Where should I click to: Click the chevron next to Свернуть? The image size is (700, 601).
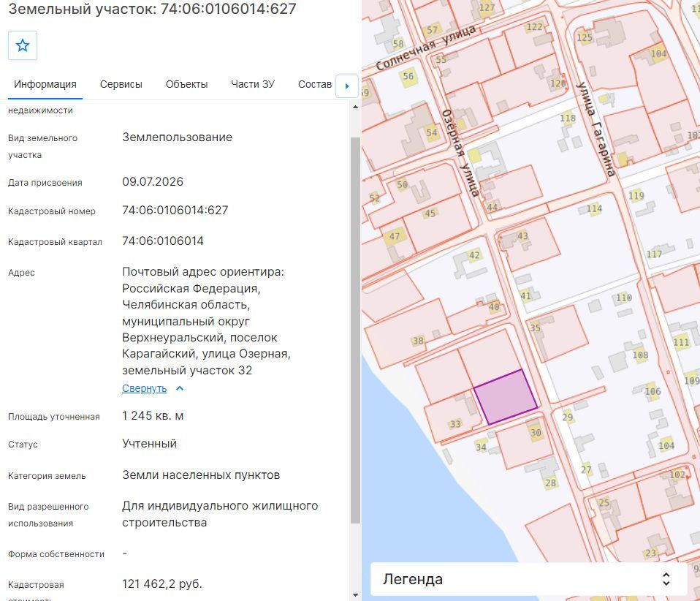pyautogui.click(x=180, y=388)
